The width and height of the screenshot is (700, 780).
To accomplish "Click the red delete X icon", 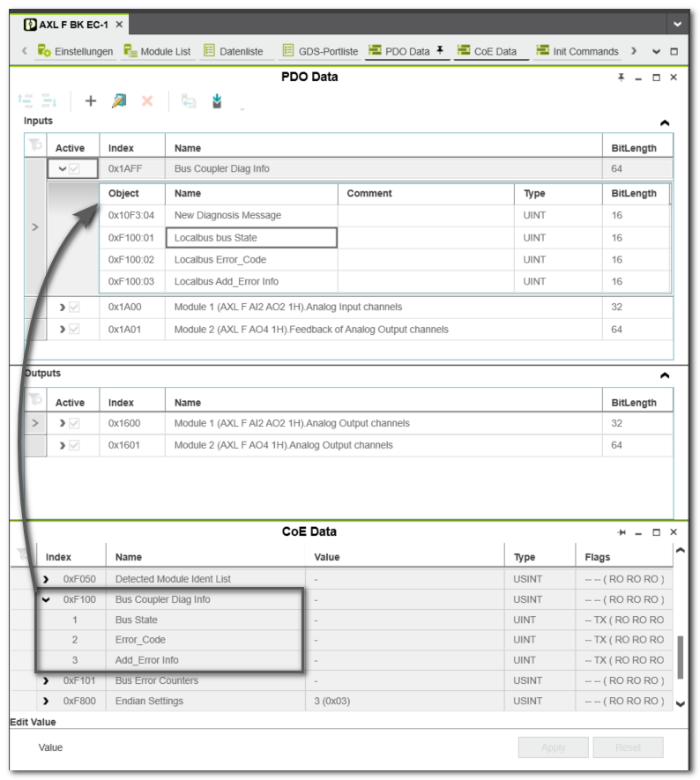I will (147, 101).
